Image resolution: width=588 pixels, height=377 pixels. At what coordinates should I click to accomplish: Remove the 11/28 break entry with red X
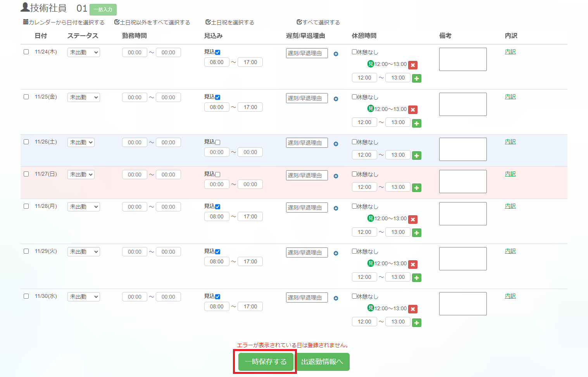pos(413,220)
